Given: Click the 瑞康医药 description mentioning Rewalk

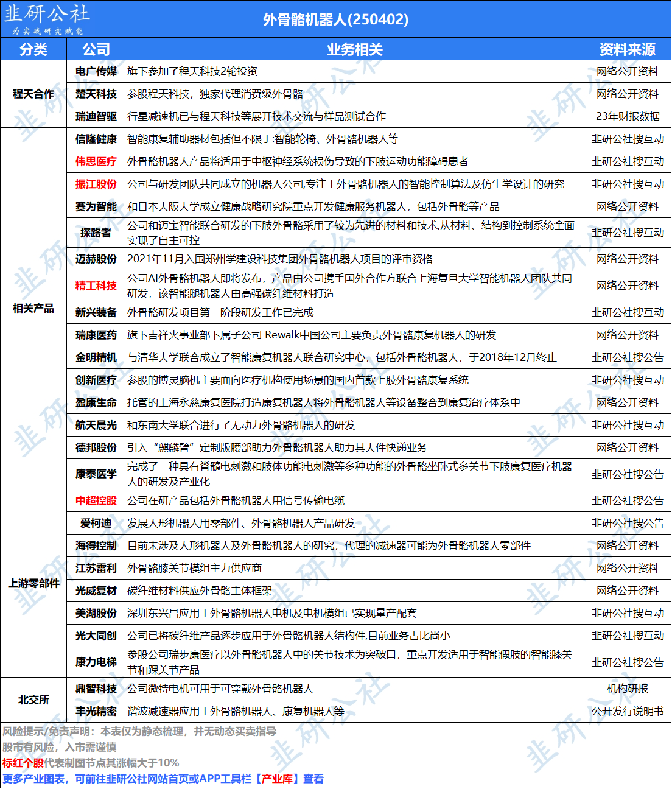Looking at the screenshot, I should coord(312,335).
